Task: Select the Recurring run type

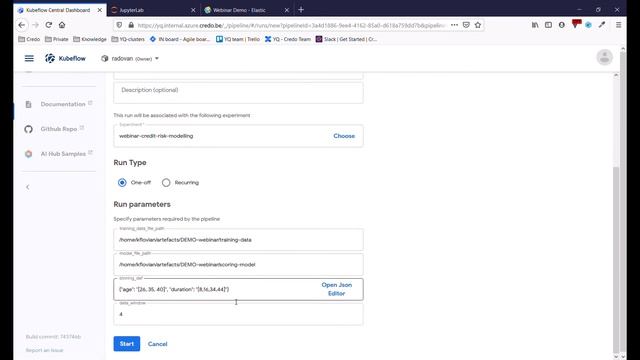Action: point(166,182)
